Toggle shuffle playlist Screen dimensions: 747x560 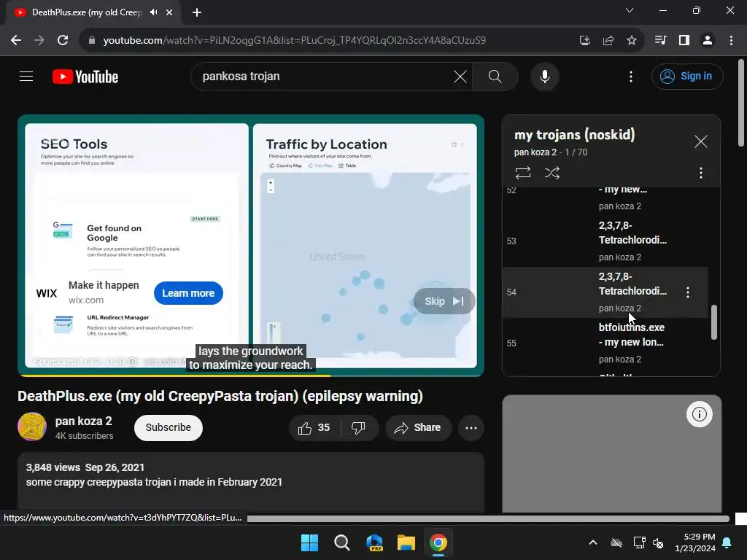pyautogui.click(x=551, y=172)
